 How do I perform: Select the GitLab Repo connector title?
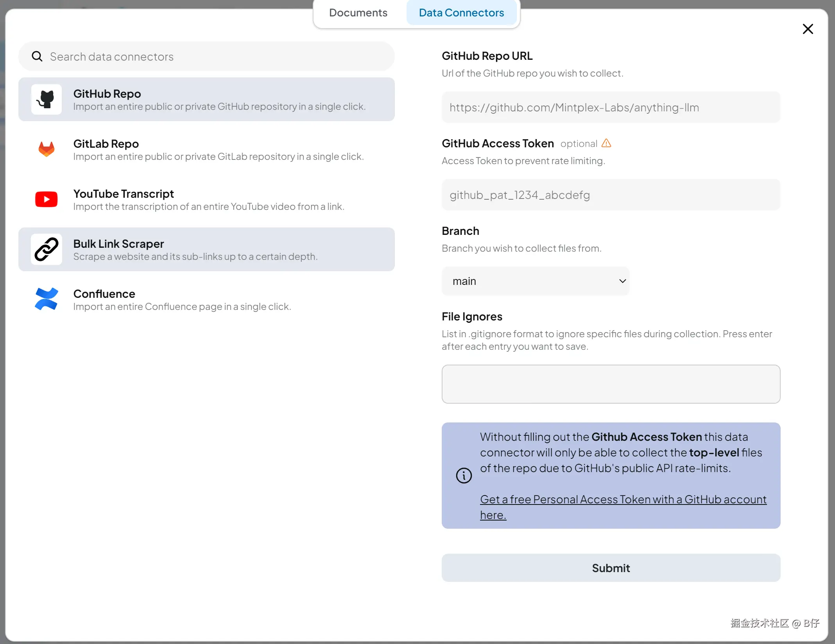[106, 144]
